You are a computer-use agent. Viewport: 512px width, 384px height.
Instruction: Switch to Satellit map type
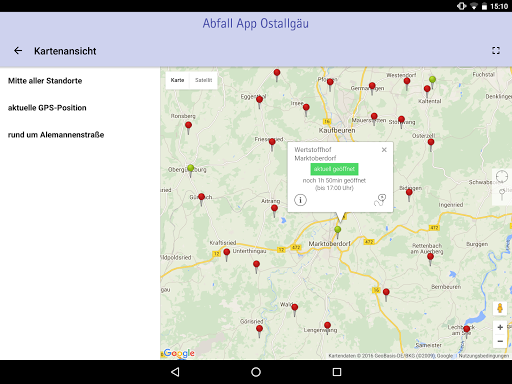click(x=203, y=80)
